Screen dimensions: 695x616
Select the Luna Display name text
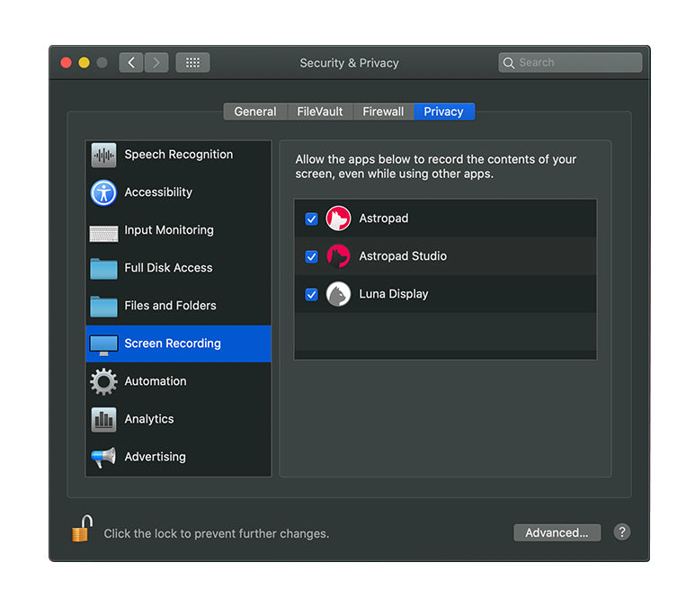394,294
